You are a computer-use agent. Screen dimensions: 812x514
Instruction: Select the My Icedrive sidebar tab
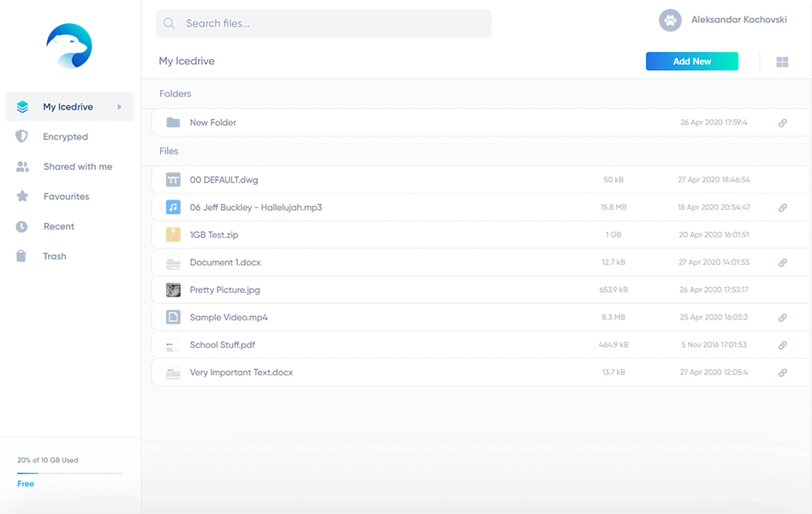coord(69,106)
